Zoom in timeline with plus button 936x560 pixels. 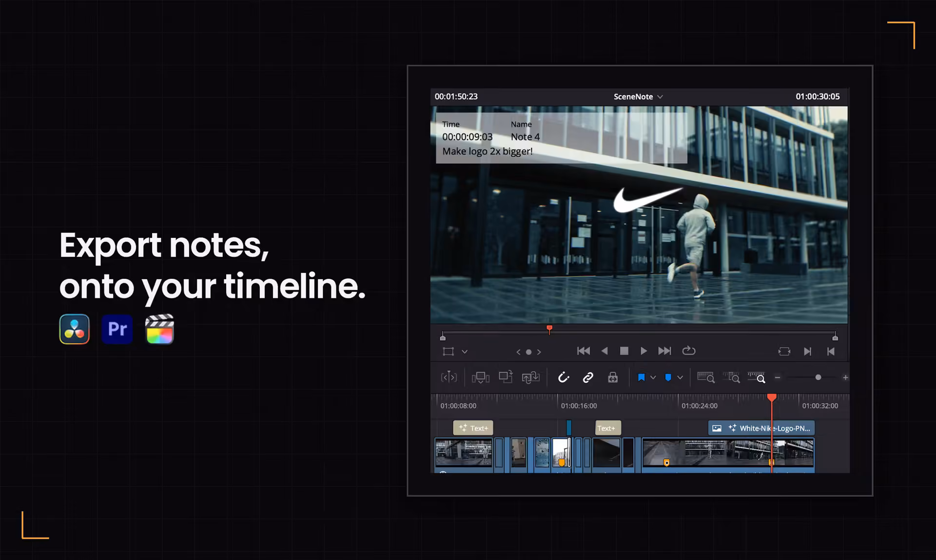[x=845, y=377]
